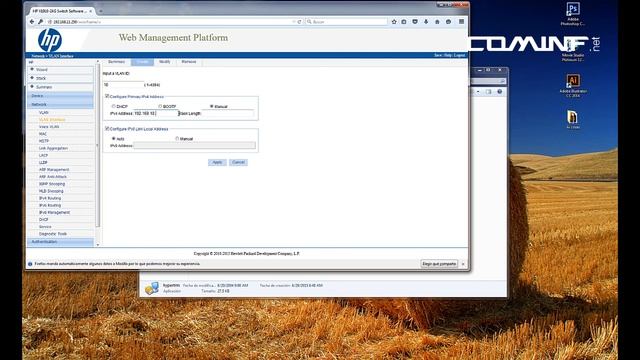Click the Save link in header

pos(438,55)
